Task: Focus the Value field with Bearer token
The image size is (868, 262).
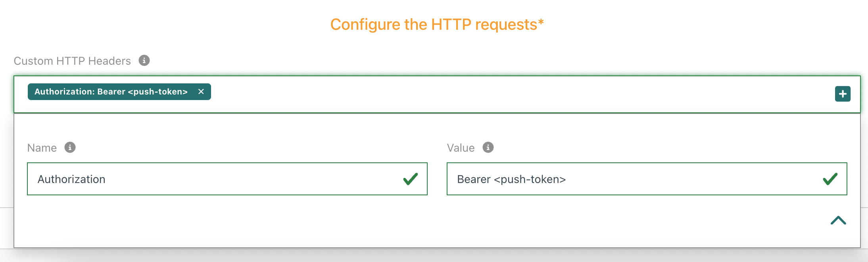Action: (x=635, y=179)
